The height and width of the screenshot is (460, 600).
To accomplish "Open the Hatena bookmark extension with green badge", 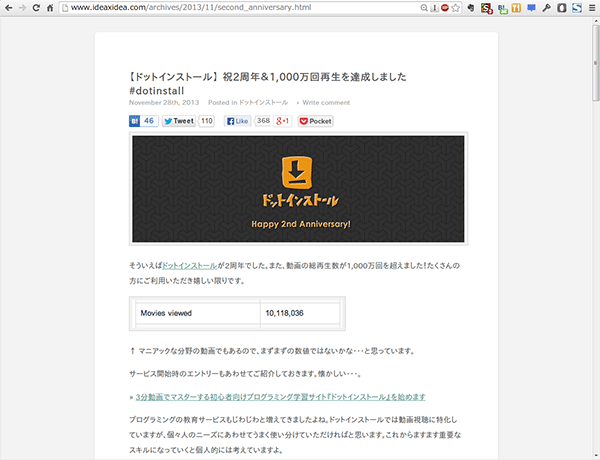I will (x=502, y=8).
